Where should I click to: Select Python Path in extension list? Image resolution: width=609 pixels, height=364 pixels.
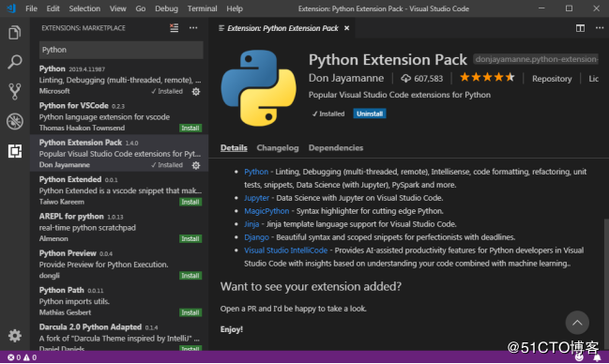pos(119,301)
